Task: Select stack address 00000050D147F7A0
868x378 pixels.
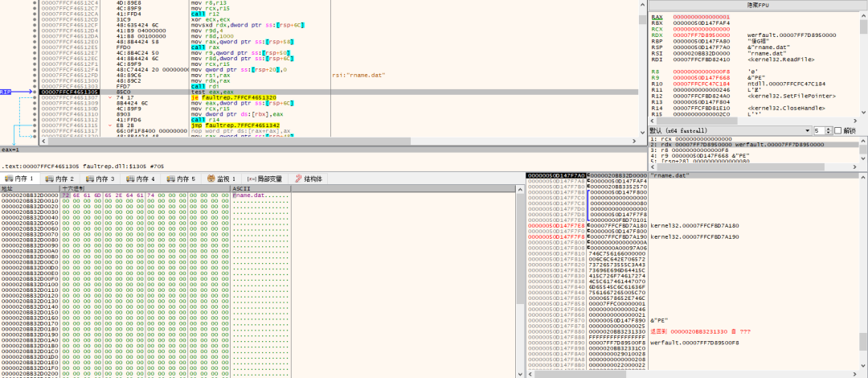Action: click(x=555, y=175)
